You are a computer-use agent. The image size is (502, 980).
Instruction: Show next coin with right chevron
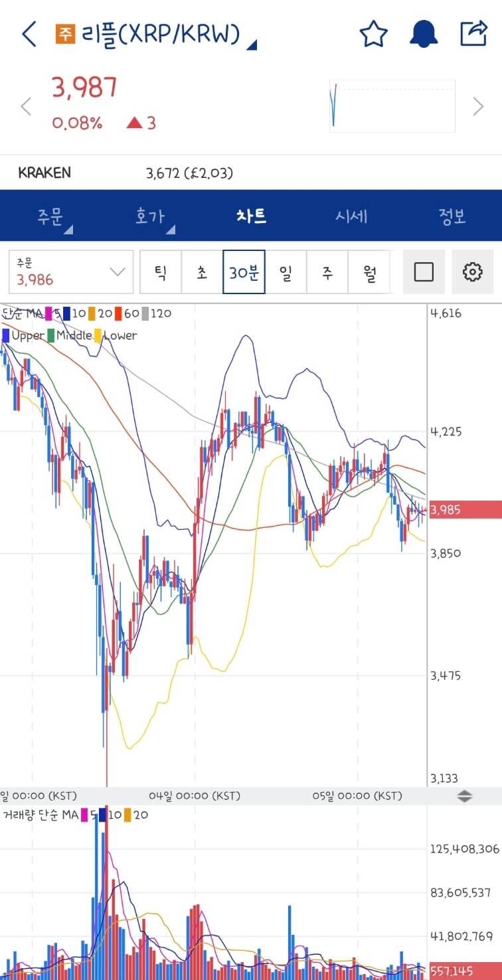478,106
